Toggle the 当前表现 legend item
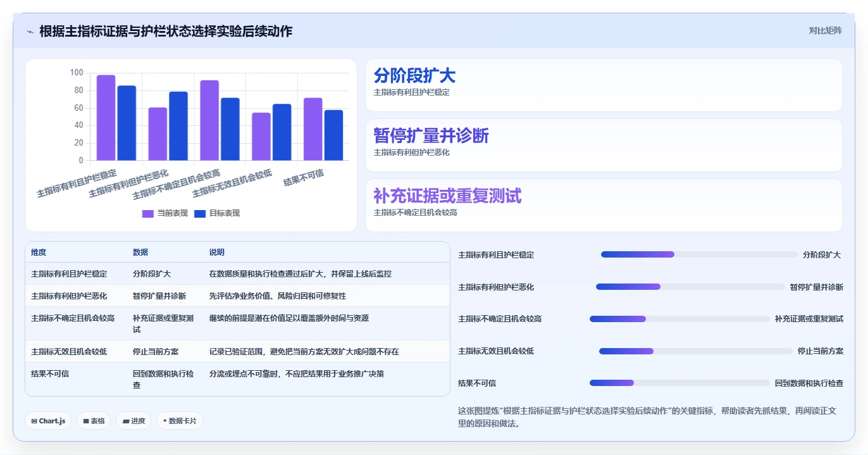Screen dimensions: 868x455 [x=165, y=213]
